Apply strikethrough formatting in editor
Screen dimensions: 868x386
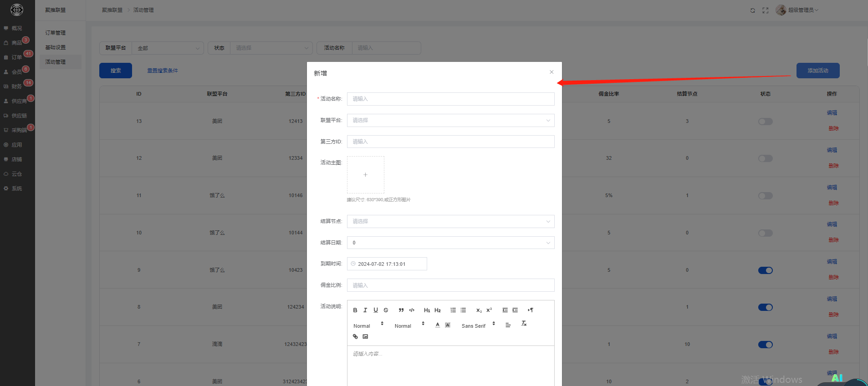[386, 310]
